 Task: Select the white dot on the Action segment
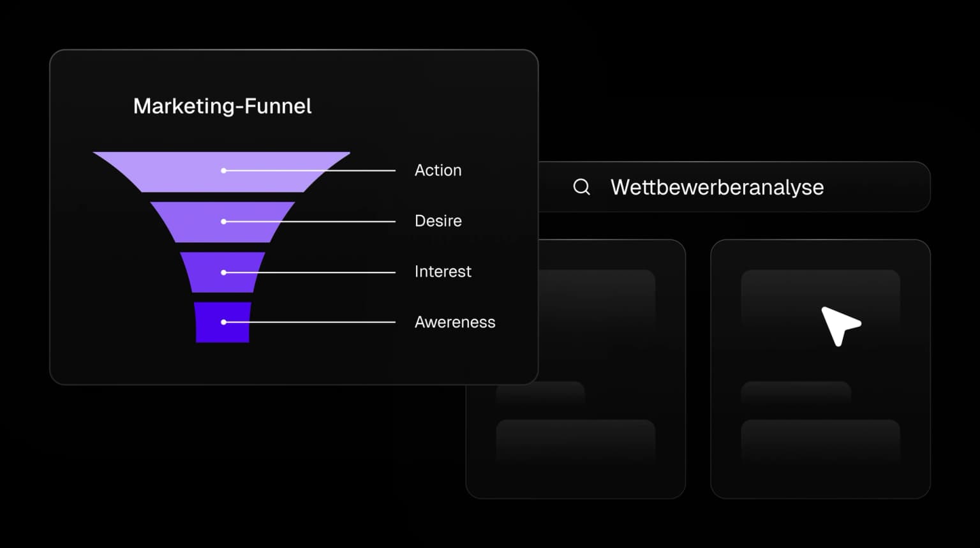223,171
